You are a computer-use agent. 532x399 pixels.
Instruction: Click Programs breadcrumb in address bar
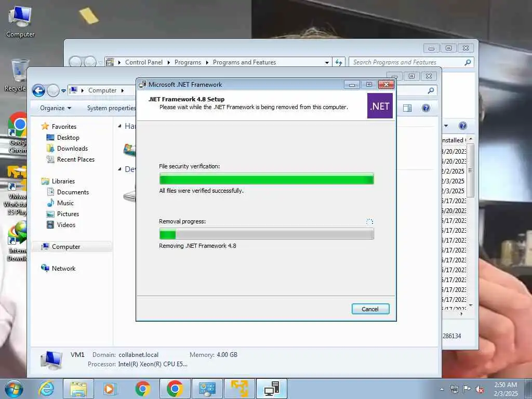click(188, 62)
